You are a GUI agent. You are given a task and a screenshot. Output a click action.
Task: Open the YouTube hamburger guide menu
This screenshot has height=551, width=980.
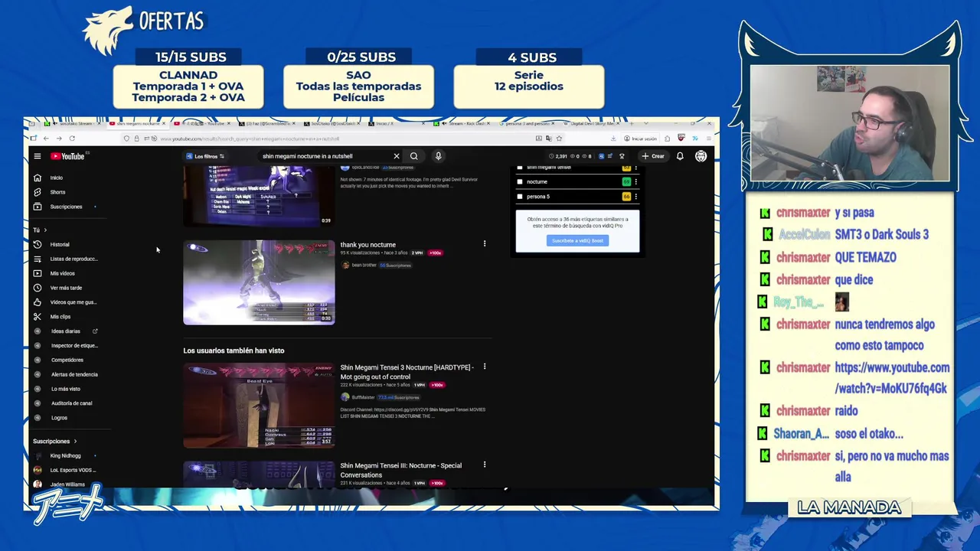click(x=37, y=156)
